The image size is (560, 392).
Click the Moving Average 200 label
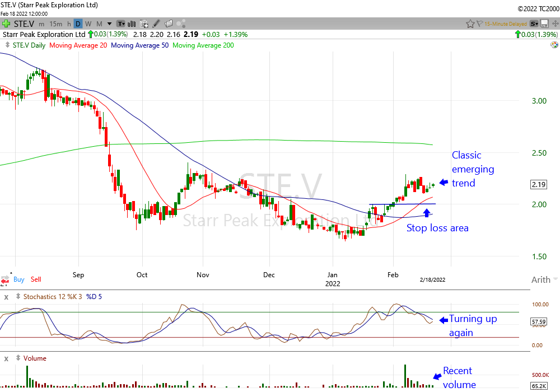(x=203, y=45)
